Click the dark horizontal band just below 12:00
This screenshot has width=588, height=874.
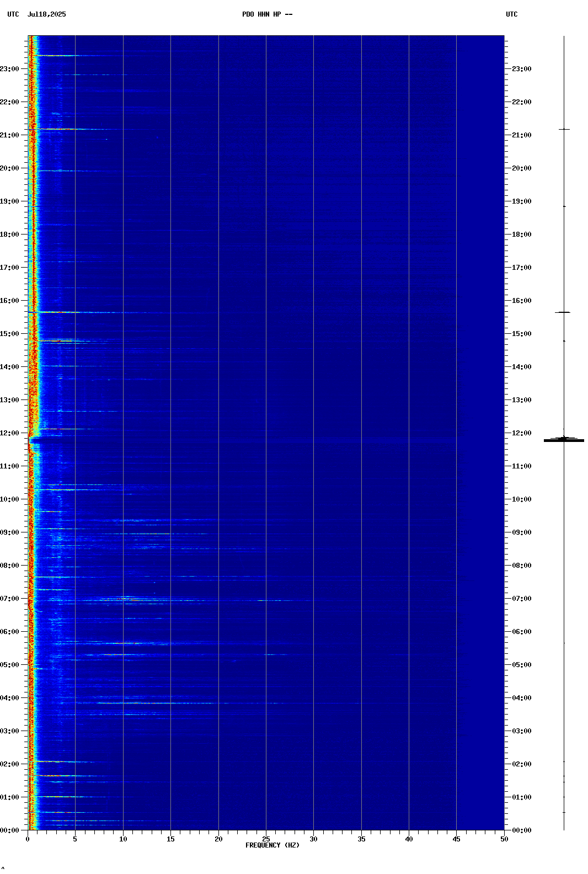point(266,441)
